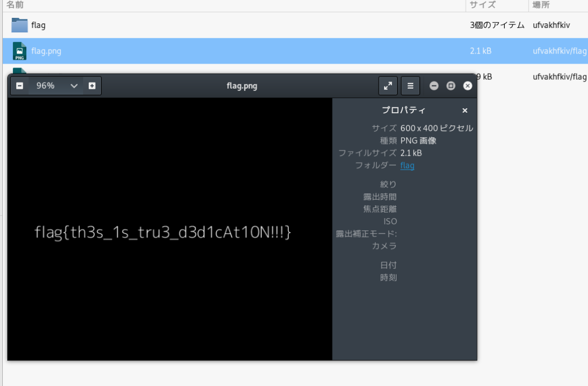Click the 絞り property label
Viewport: 588px width, 386px height.
pos(389,185)
